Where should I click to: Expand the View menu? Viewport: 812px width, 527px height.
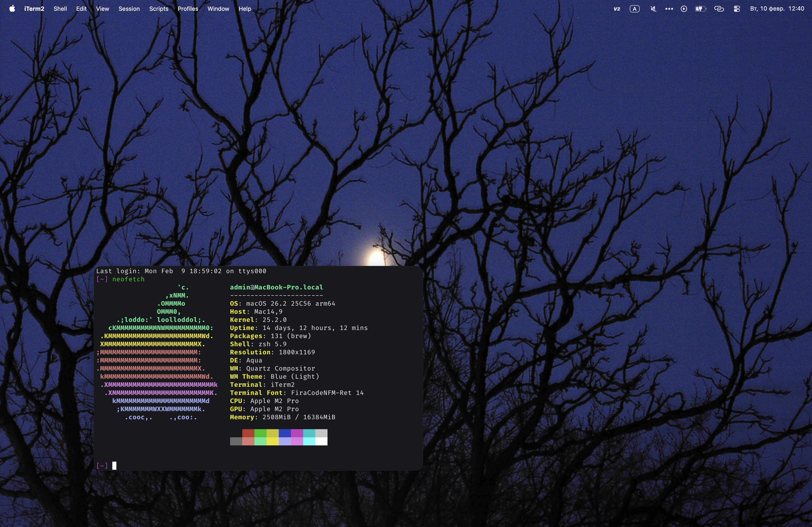tap(102, 9)
